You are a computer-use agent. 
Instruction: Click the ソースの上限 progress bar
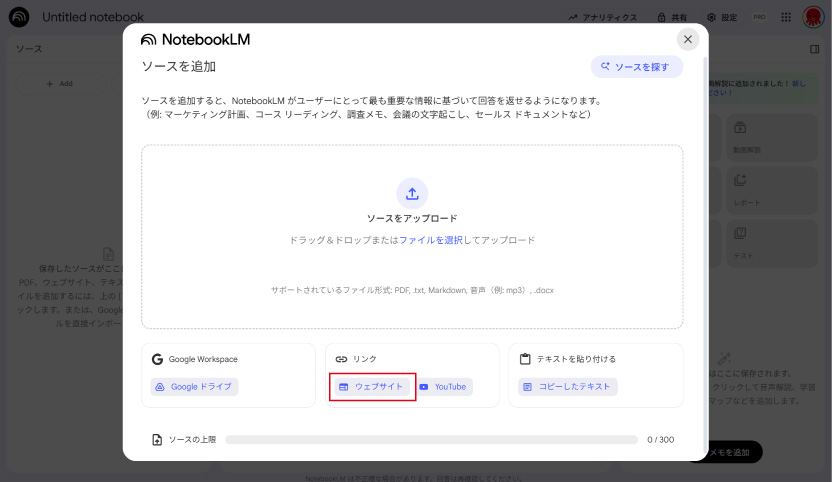431,439
